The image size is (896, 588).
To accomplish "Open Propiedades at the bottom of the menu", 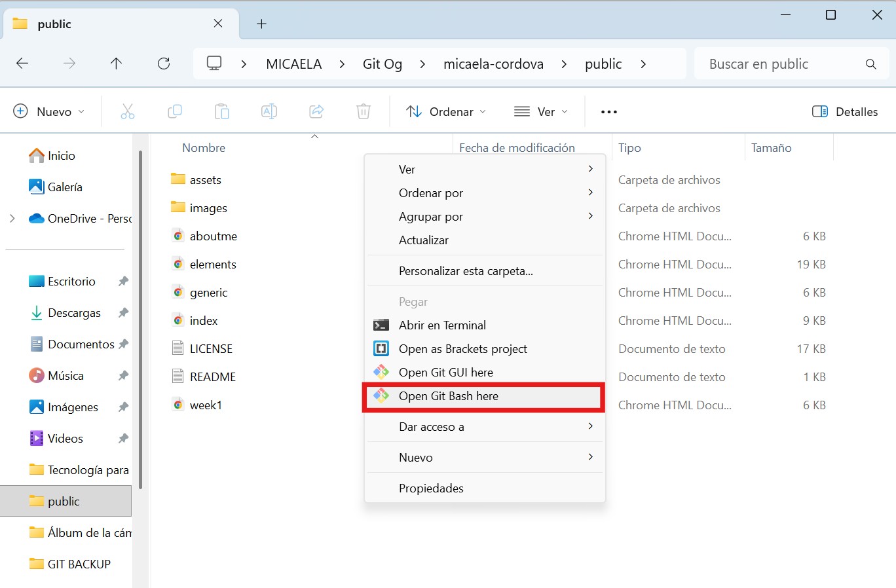I will coord(431,488).
